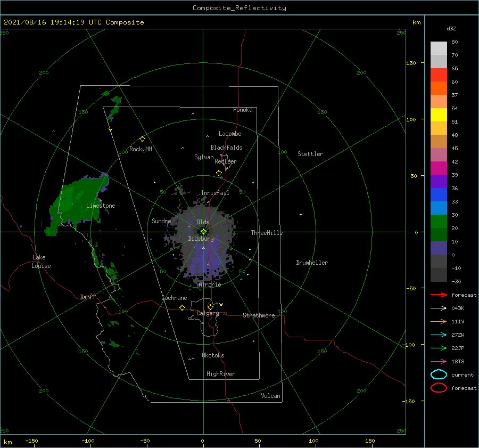Click the Airdrie label
This screenshot has height=448, width=479.
pyautogui.click(x=210, y=284)
